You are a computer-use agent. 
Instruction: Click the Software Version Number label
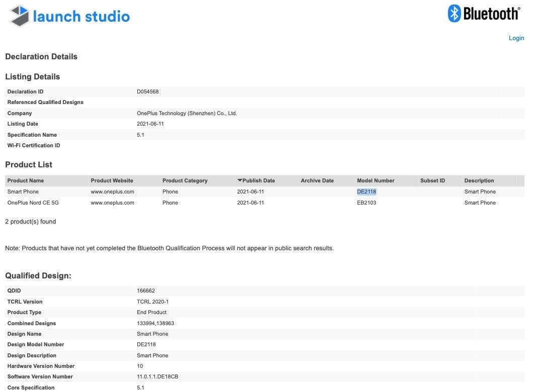[40, 376]
